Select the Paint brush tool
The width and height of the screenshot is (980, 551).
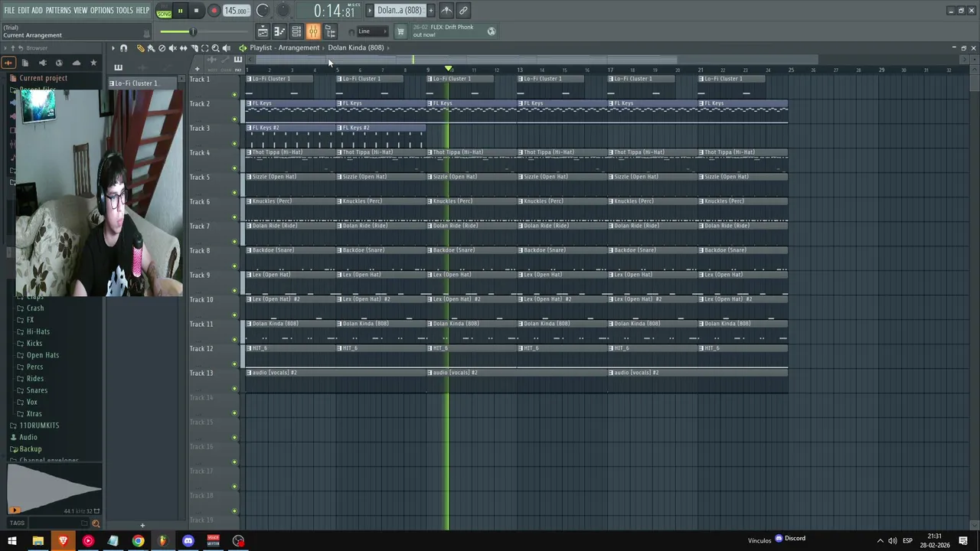(151, 47)
